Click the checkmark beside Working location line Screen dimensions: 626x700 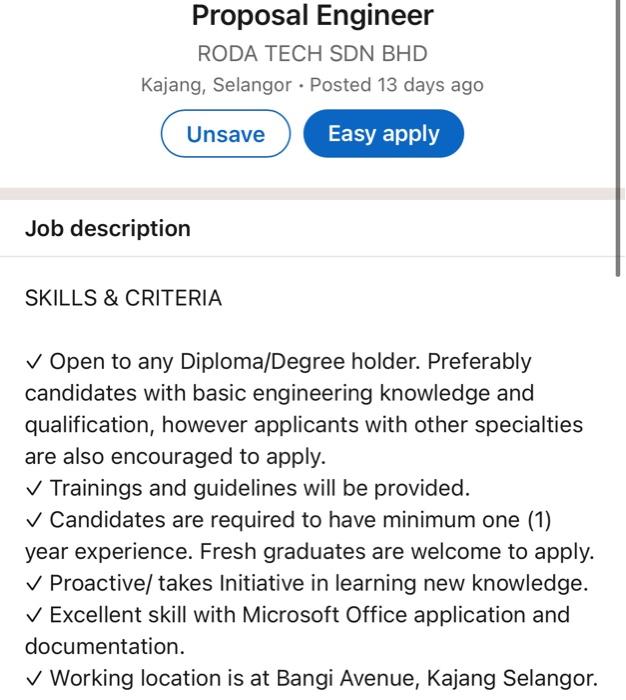tap(34, 678)
